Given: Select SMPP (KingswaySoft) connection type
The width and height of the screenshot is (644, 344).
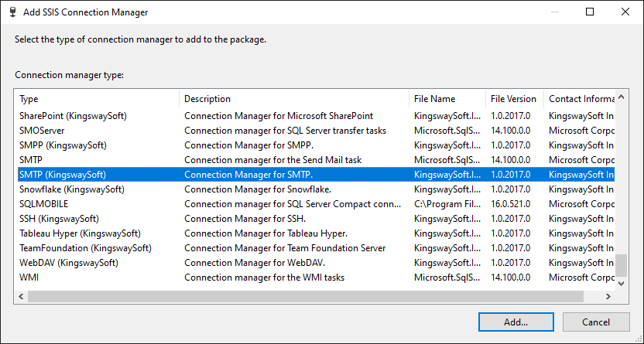Looking at the screenshot, I should pos(316,145).
